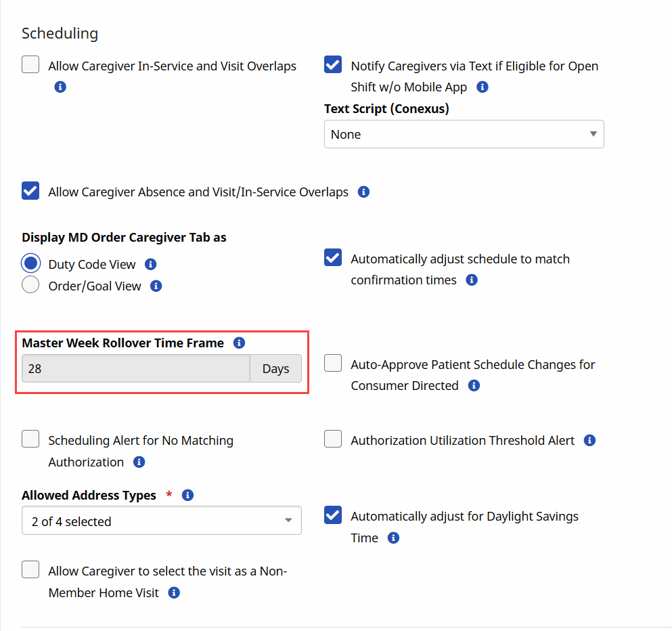Uncheck Automatically adjust for Daylight Savings Time
The width and height of the screenshot is (672, 631).
333,515
